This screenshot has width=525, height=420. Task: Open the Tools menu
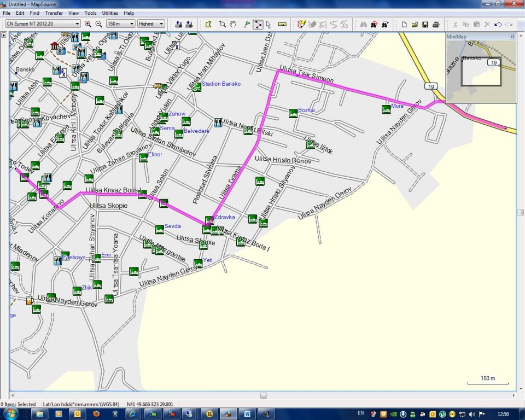90,13
